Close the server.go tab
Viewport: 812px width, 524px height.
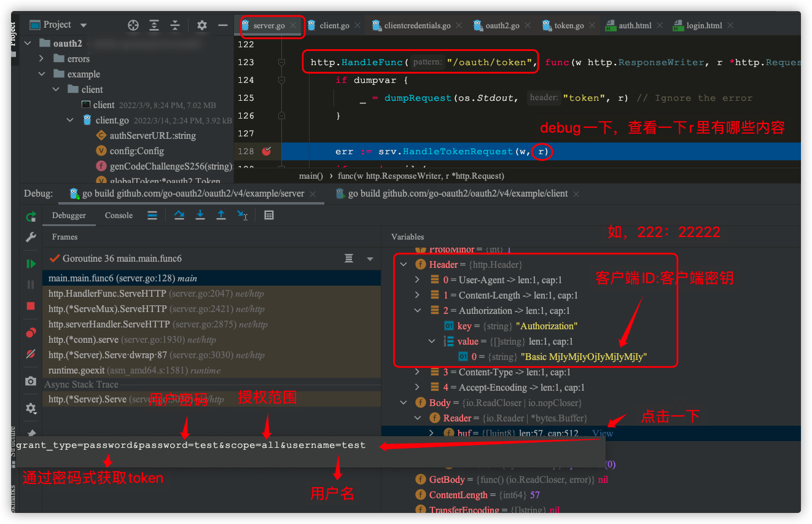coord(294,25)
